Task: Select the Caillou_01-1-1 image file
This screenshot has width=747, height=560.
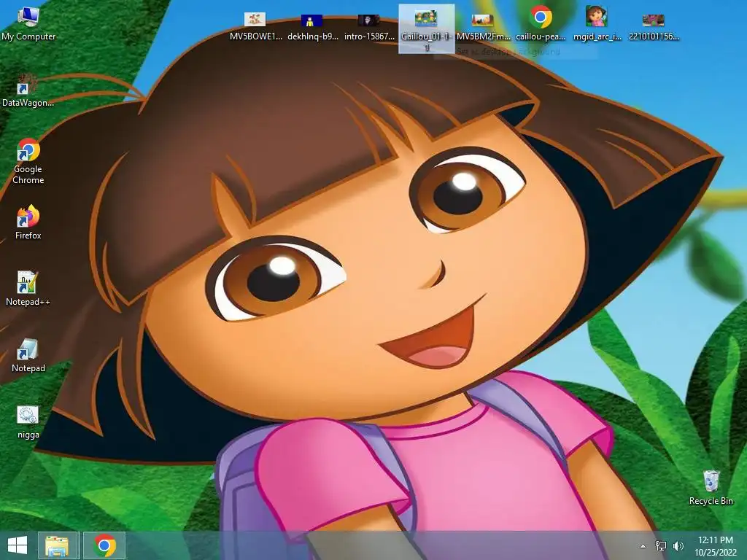Action: 426,29
